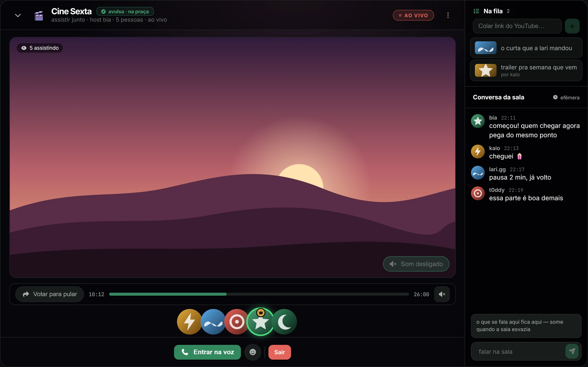Turn on sound via 'Som desligado' pill
Image resolution: width=588 pixels, height=367 pixels.
(416, 264)
